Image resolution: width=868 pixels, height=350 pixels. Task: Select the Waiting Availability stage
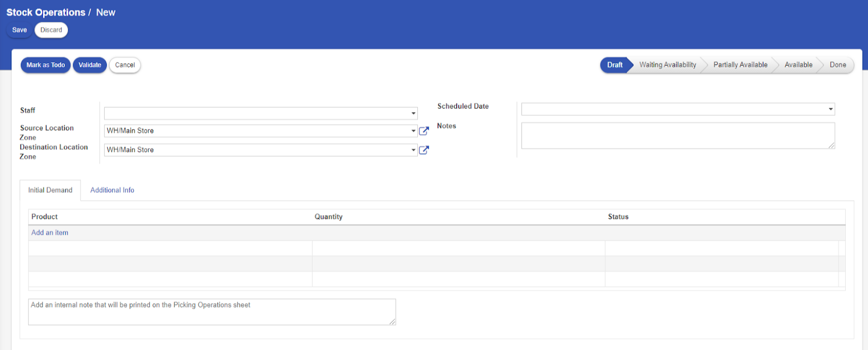point(667,65)
